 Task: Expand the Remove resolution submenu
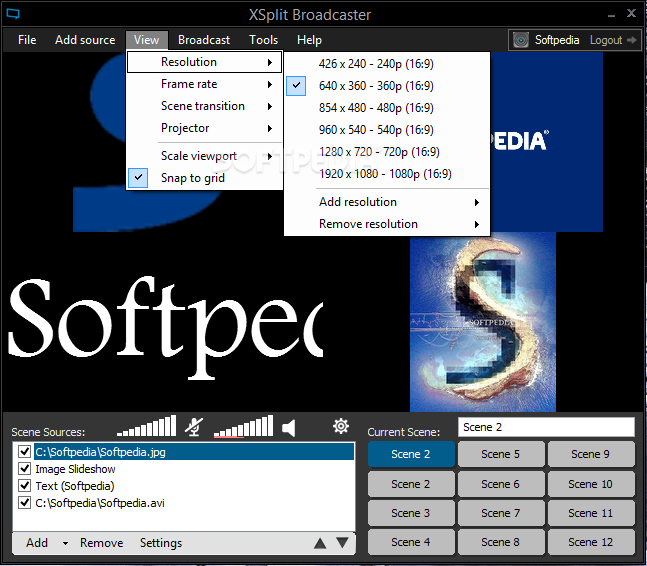pos(387,224)
